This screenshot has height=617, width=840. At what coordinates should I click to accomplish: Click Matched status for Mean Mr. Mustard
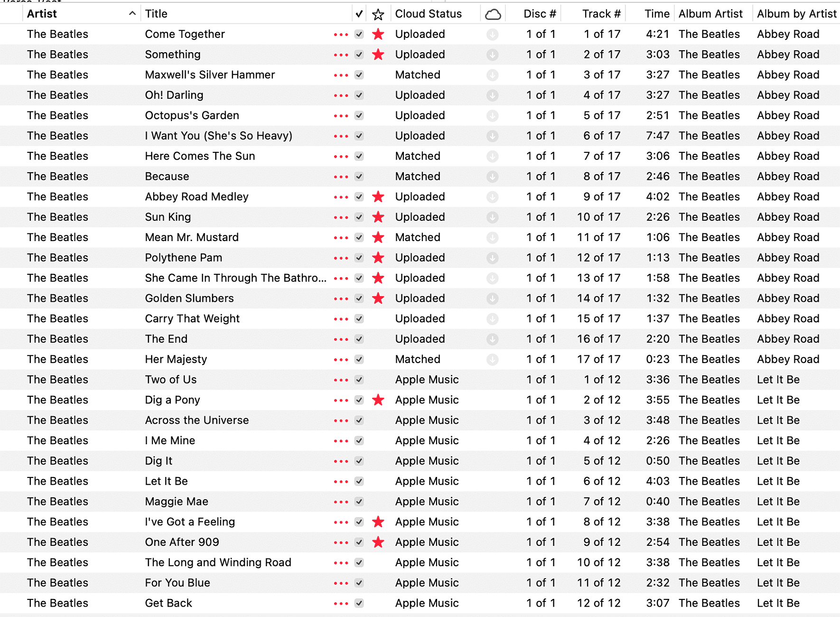click(418, 237)
